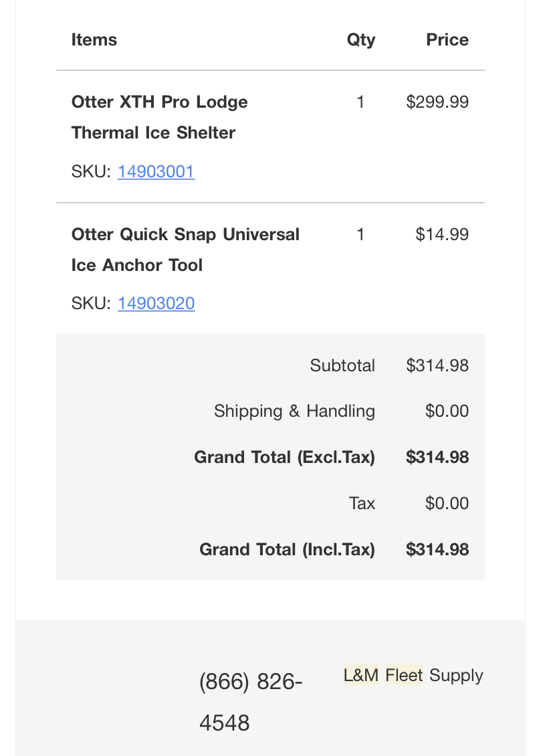Open SKU link 14903020

pyautogui.click(x=156, y=303)
